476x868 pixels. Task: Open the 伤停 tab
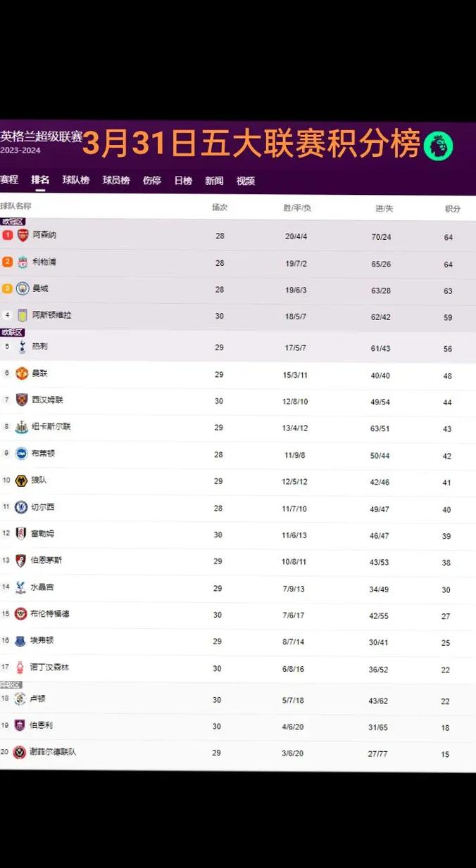[x=152, y=180]
